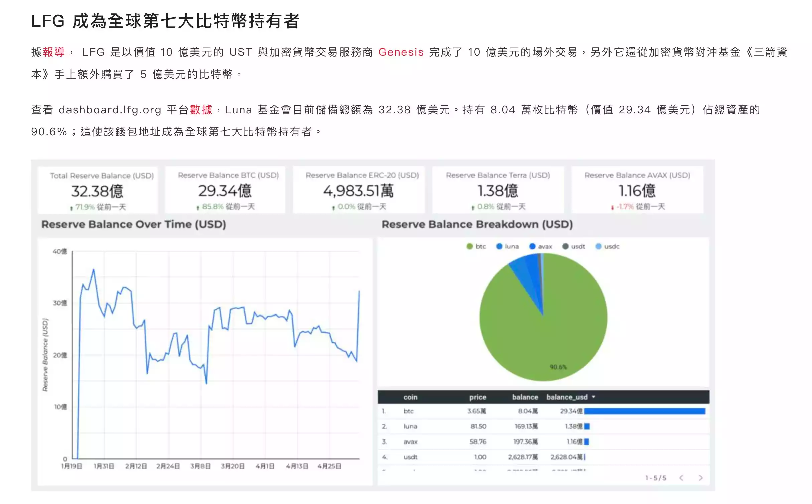Viewport: 812px width, 504px height.
Task: Sort table by price column header
Action: click(478, 397)
